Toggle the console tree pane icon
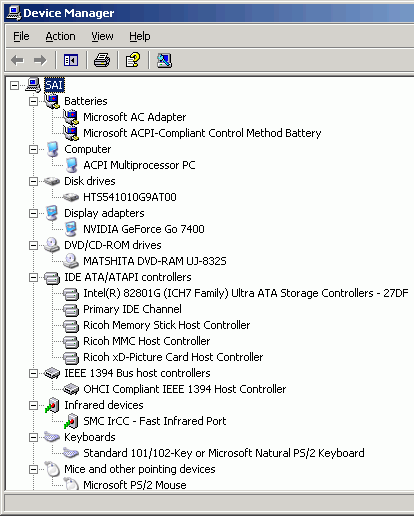This screenshot has height=516, width=414. pos(71,60)
